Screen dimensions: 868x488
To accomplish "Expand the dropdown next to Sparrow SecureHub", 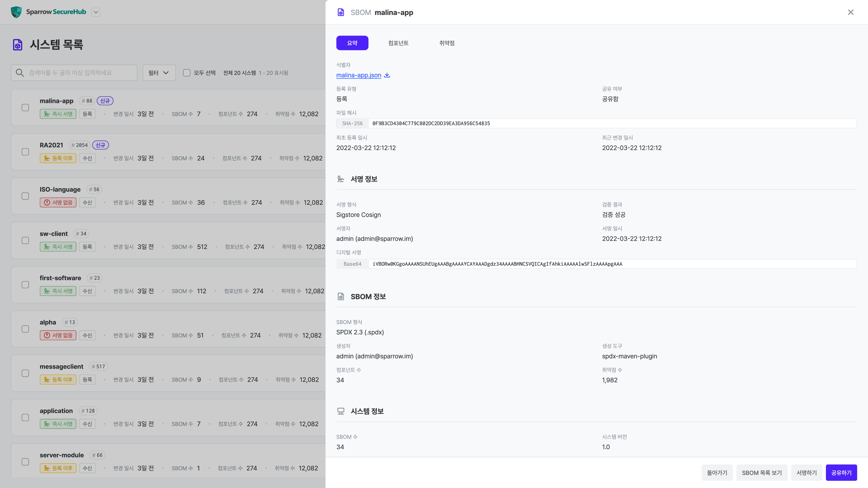I will 96,12.
